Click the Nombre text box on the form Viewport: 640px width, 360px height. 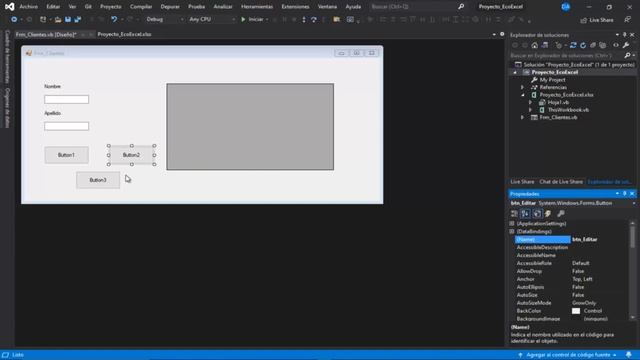tap(67, 99)
